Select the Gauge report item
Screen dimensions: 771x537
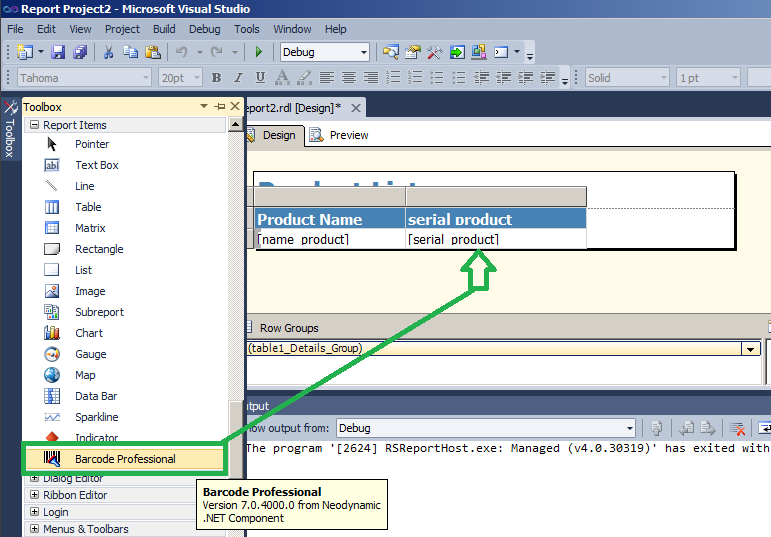point(90,354)
